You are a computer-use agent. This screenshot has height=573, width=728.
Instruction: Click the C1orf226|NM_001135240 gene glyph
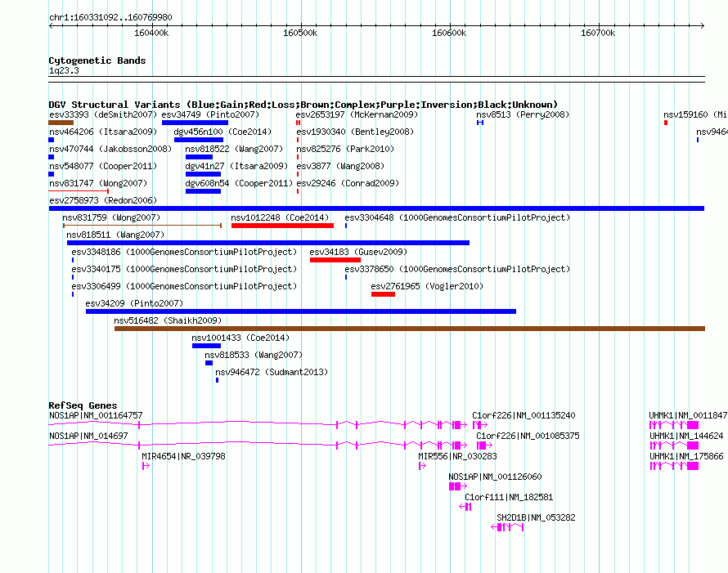[480, 425]
